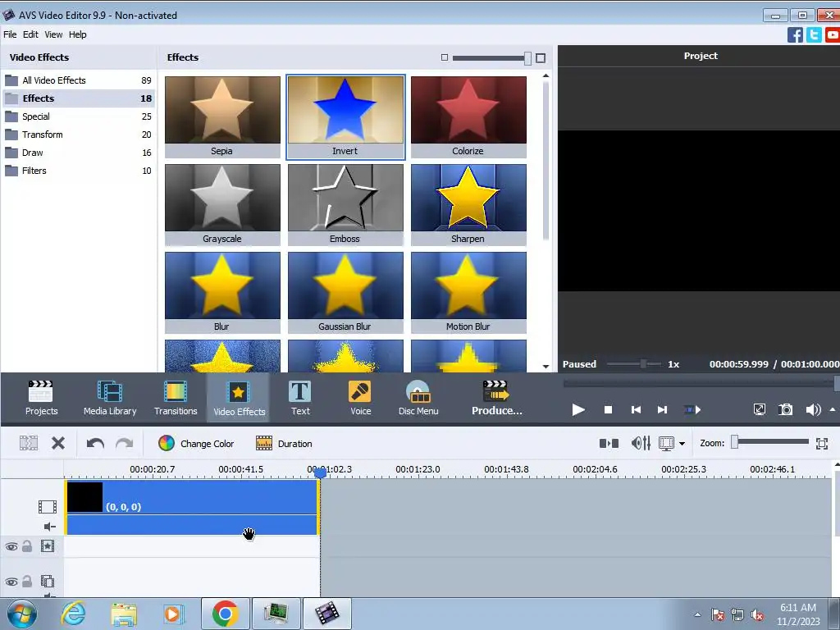Image resolution: width=840 pixels, height=630 pixels.
Task: Stop the preview playback
Action: tap(608, 410)
